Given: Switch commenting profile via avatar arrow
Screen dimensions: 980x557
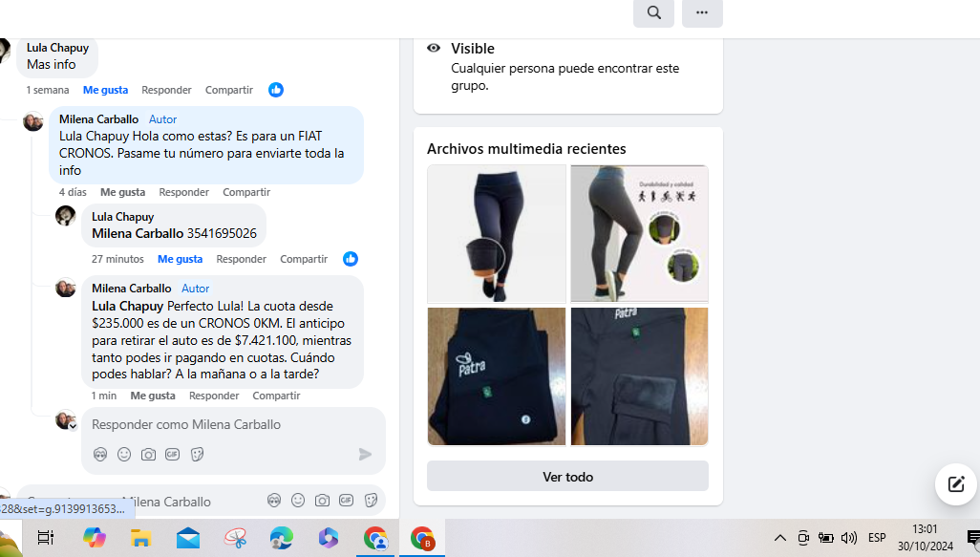Looking at the screenshot, I should click(x=73, y=426).
